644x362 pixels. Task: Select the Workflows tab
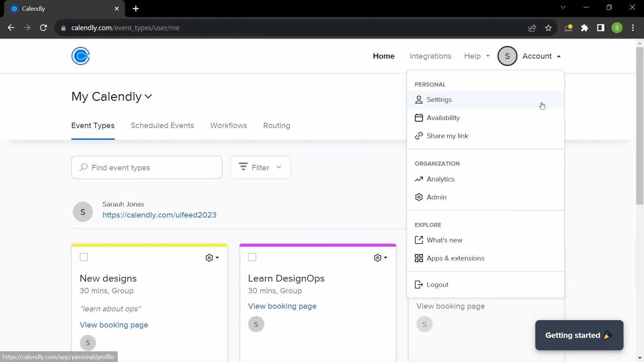(229, 126)
